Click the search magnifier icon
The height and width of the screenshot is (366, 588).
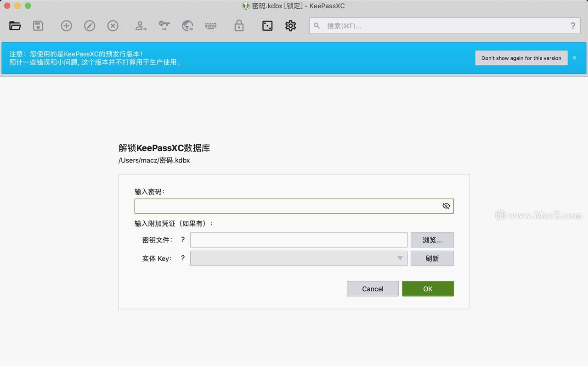pyautogui.click(x=317, y=26)
